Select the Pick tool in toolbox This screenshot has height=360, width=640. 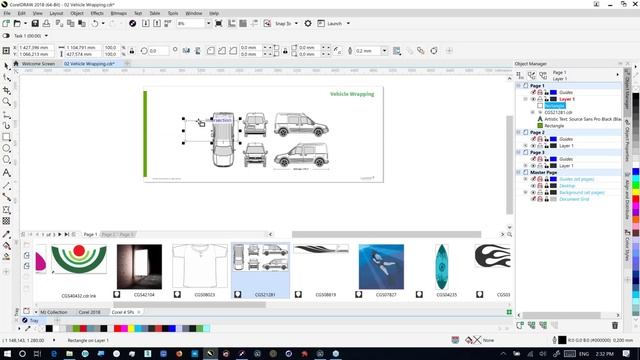coord(6,66)
